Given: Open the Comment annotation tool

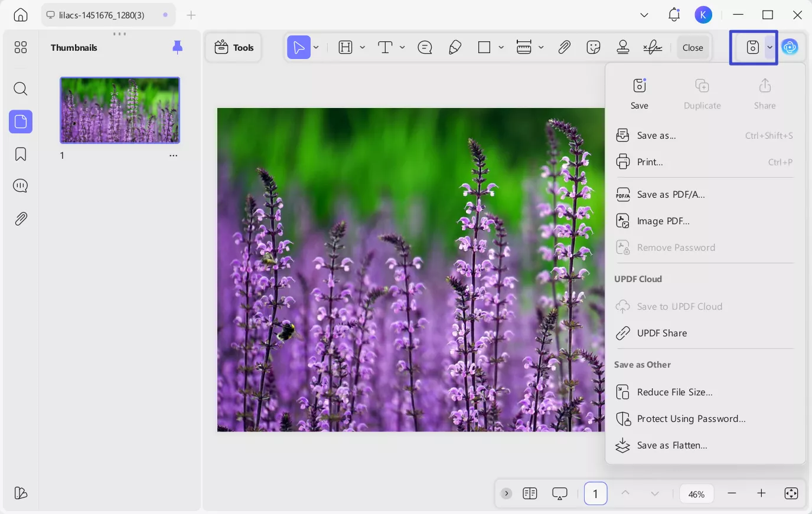Looking at the screenshot, I should click(425, 47).
